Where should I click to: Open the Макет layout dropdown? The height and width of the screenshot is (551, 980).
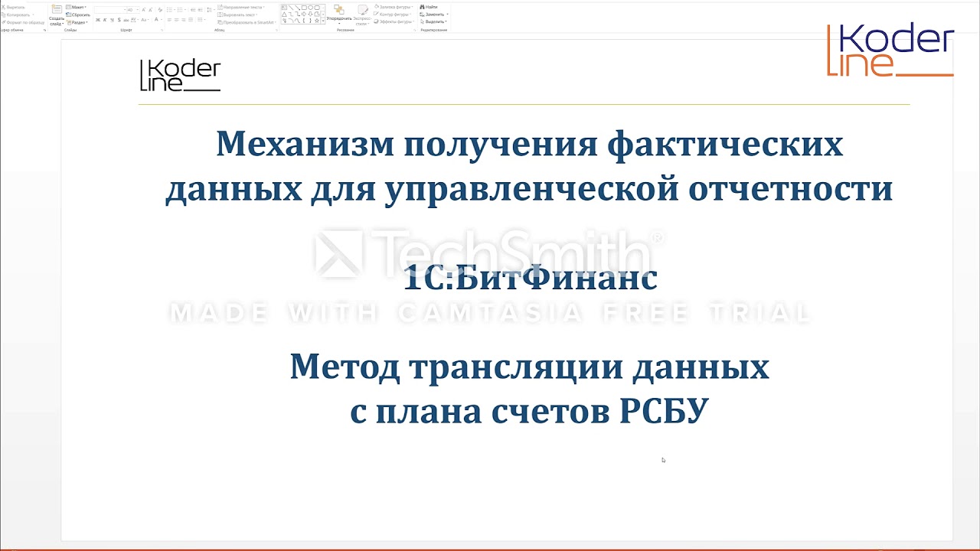(76, 8)
